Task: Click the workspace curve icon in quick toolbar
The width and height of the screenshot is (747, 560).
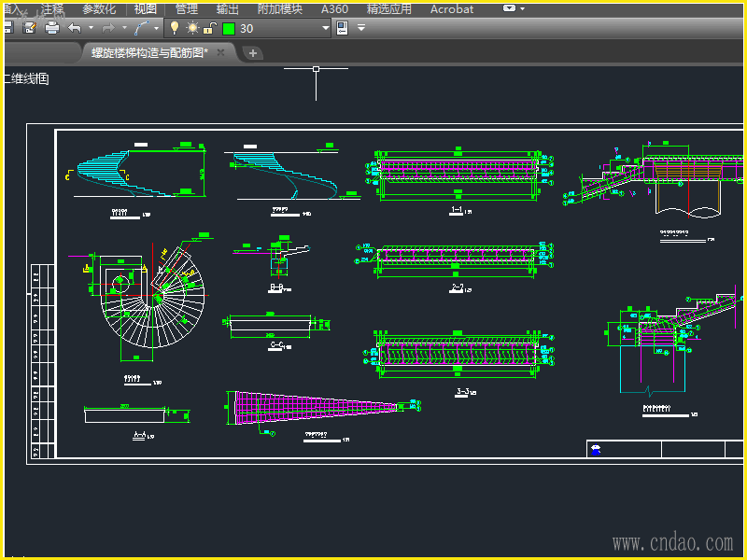Action: [x=141, y=28]
